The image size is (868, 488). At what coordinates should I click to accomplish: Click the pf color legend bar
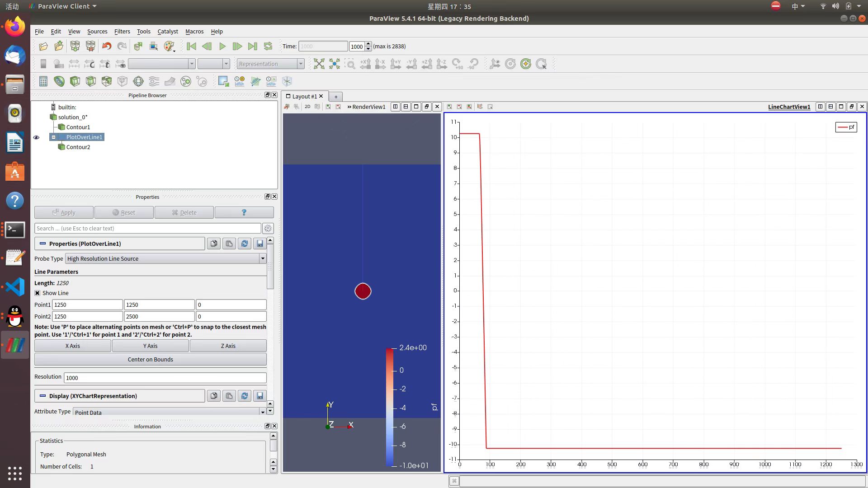[x=389, y=407]
